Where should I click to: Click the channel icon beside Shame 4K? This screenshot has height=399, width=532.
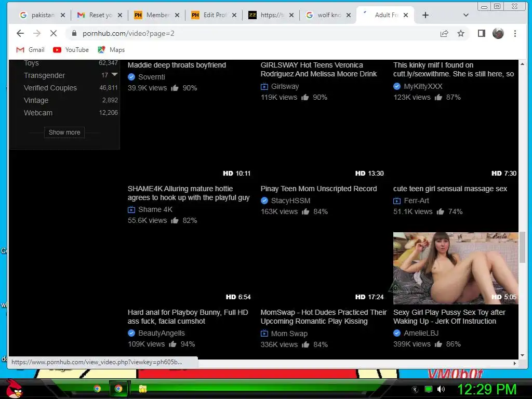point(131,210)
